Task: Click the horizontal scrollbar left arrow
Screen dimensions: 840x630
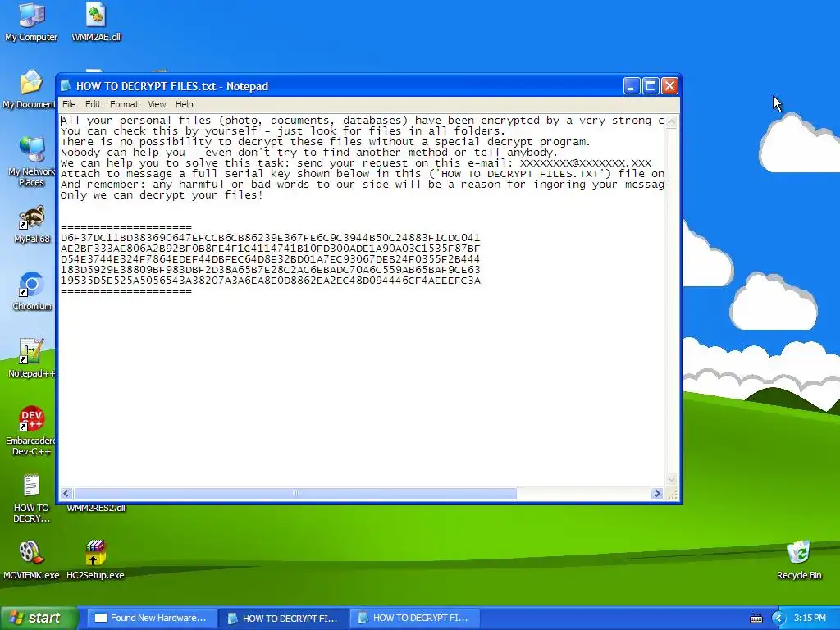Action: point(66,493)
